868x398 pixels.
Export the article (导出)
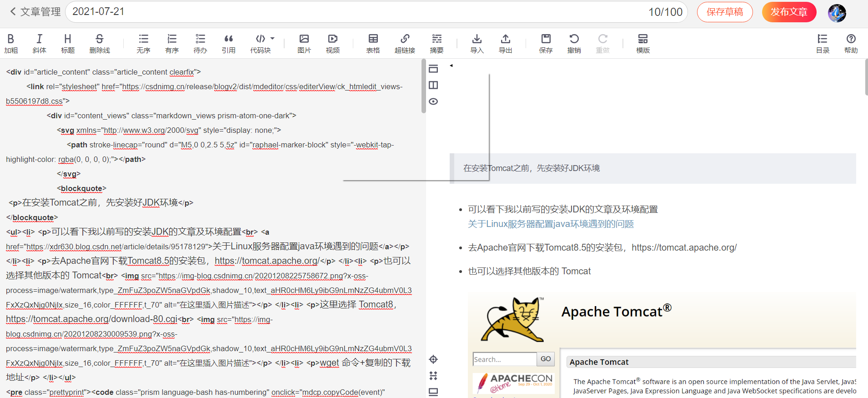(x=506, y=44)
